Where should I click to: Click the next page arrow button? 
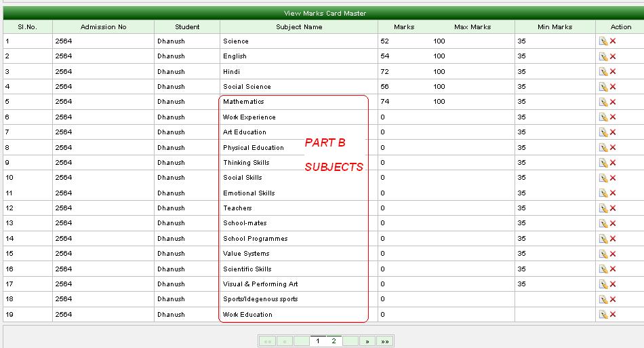click(x=367, y=341)
